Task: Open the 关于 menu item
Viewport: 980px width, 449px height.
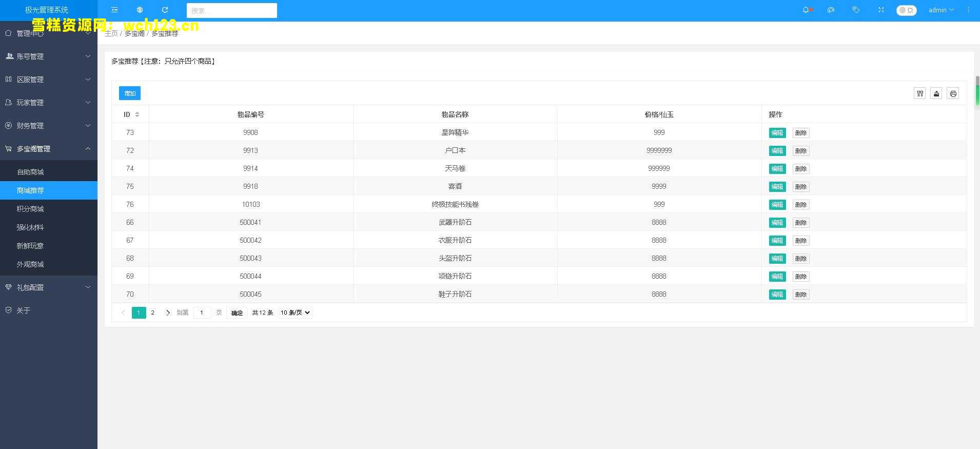Action: 49,310
